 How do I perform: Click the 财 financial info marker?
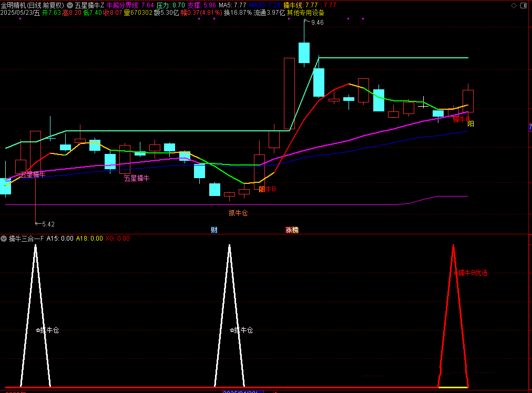(214, 230)
